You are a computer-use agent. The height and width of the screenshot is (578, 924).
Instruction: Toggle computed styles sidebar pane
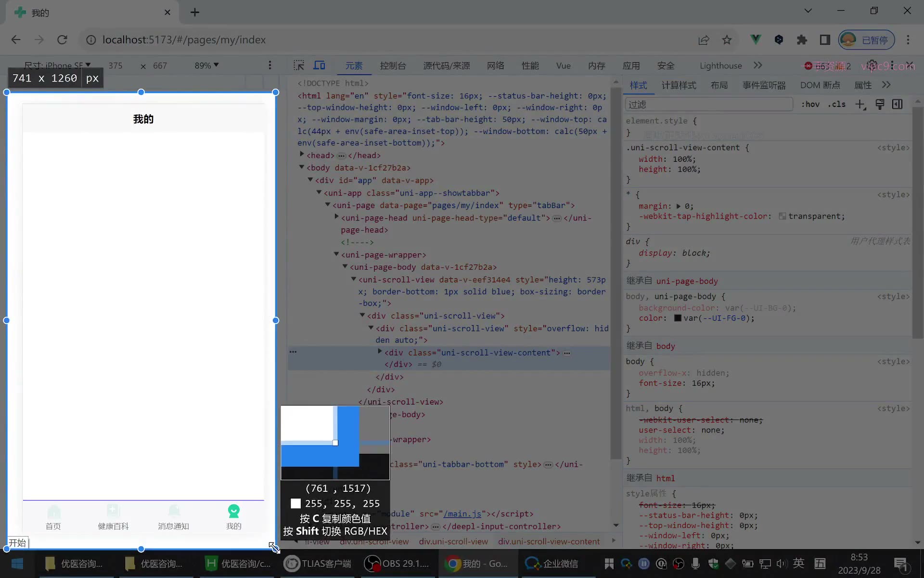pos(898,105)
